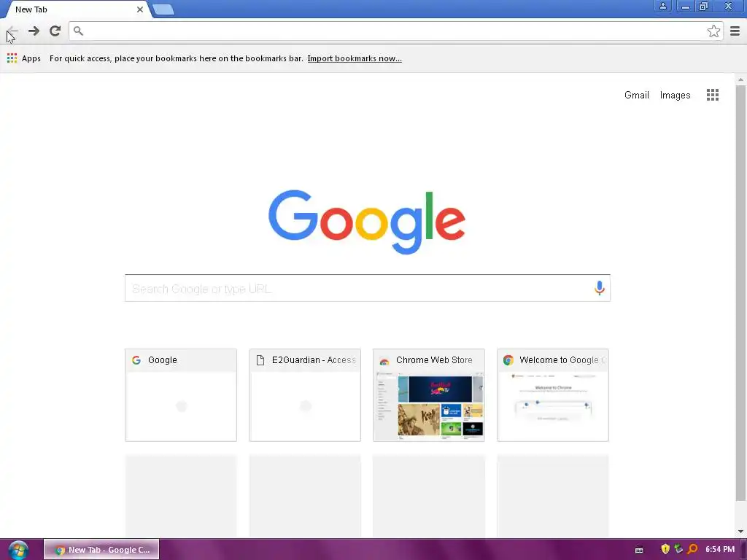Go forward with the forward arrow
The image size is (747, 560).
pos(34,31)
